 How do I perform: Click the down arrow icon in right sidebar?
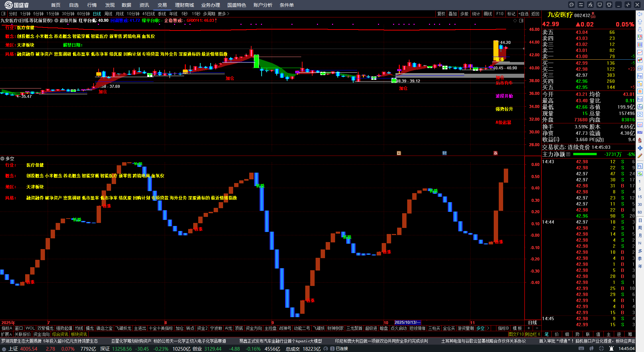(x=640, y=30)
